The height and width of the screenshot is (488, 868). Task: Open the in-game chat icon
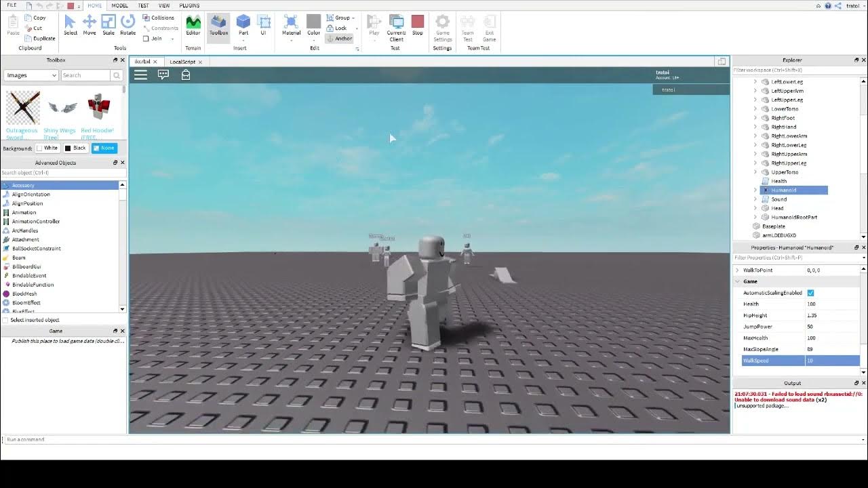[163, 75]
